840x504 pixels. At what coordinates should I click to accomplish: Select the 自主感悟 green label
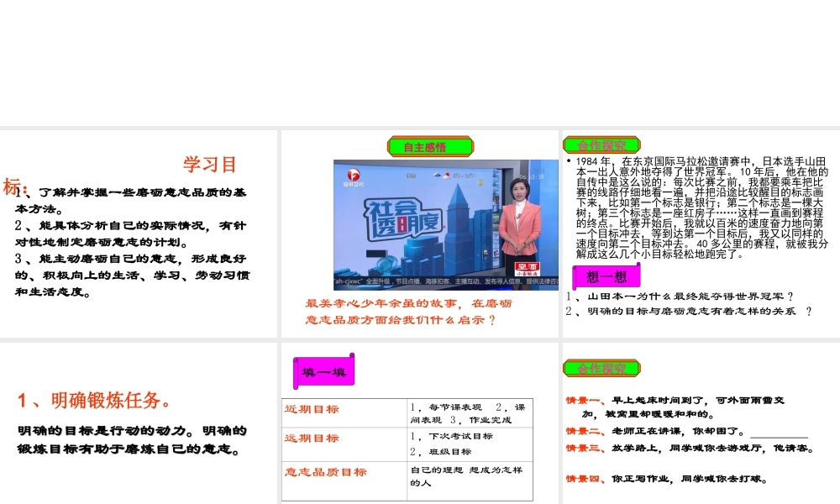tap(431, 147)
